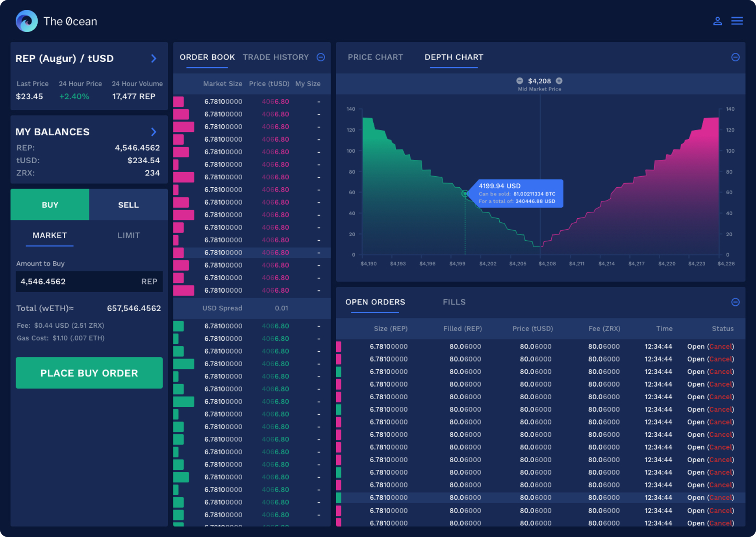
Task: Click the Total (wETH) value 657,546.4562
Action: point(134,308)
